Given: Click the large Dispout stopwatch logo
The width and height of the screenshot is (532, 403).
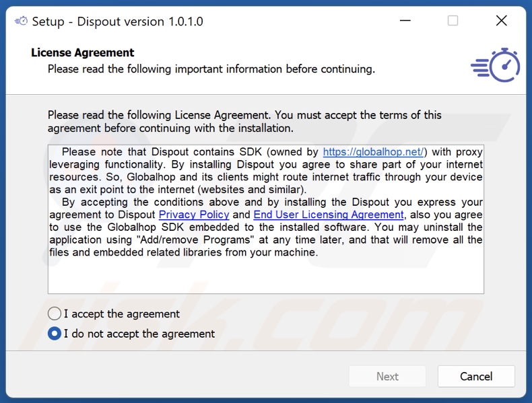Looking at the screenshot, I should click(x=495, y=65).
